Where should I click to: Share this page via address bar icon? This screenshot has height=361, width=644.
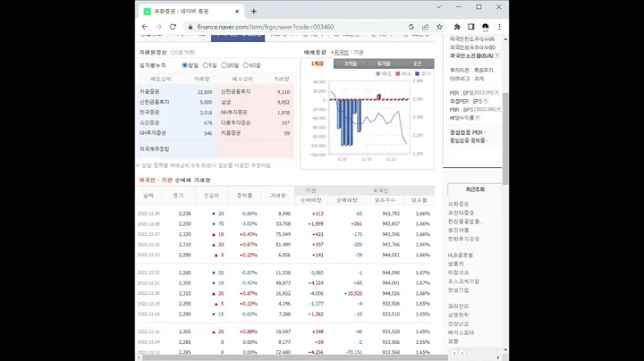coord(425,27)
